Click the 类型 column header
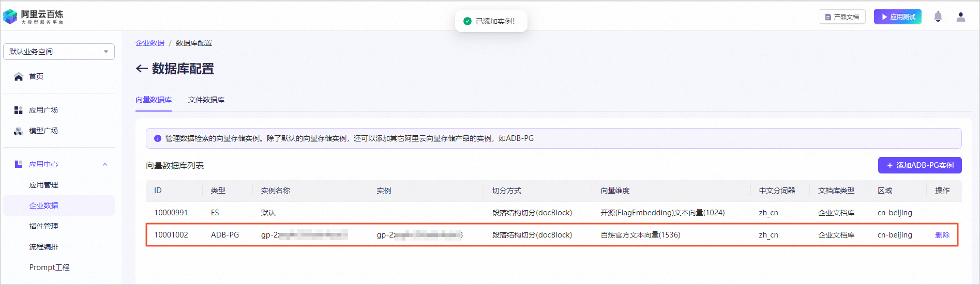Image resolution: width=980 pixels, height=285 pixels. tap(218, 191)
